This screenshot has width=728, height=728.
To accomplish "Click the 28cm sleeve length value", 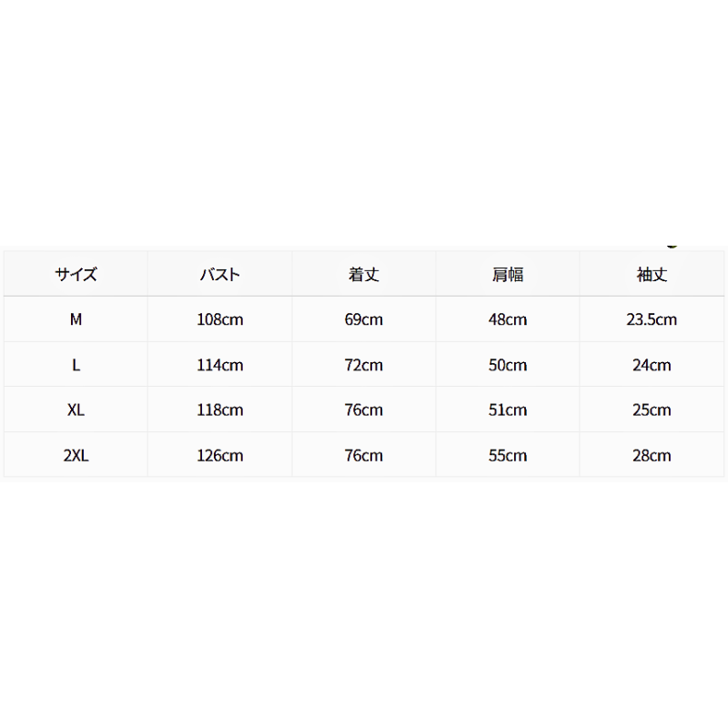I will [652, 456].
